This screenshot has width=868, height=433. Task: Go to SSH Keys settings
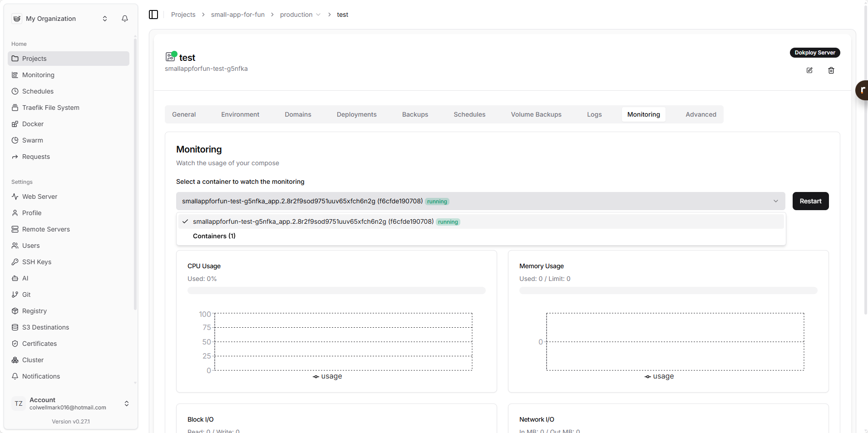(x=36, y=262)
